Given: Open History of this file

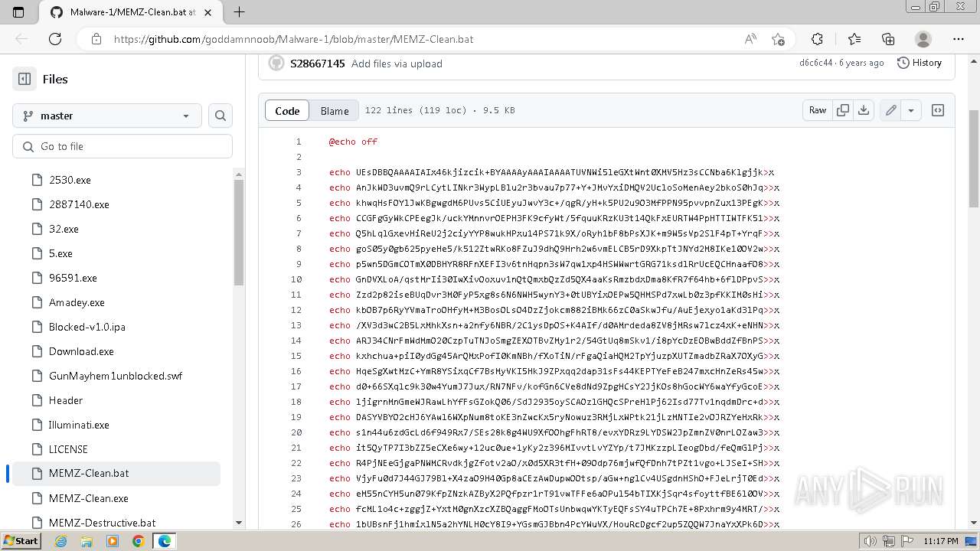Looking at the screenshot, I should click(920, 63).
